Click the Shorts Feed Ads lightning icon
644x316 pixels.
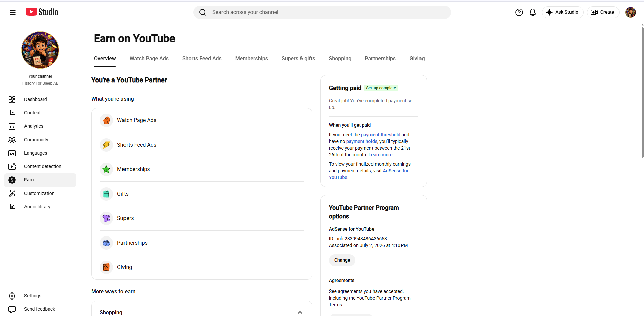pyautogui.click(x=106, y=145)
